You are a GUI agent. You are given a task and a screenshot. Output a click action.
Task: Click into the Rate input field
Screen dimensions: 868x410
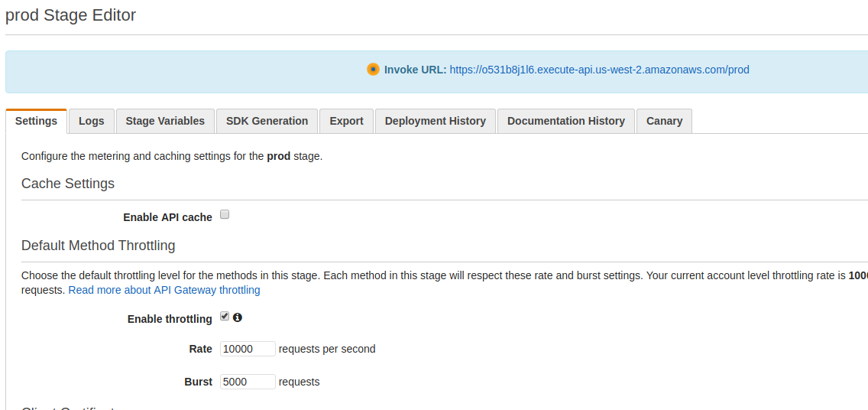[x=248, y=349]
